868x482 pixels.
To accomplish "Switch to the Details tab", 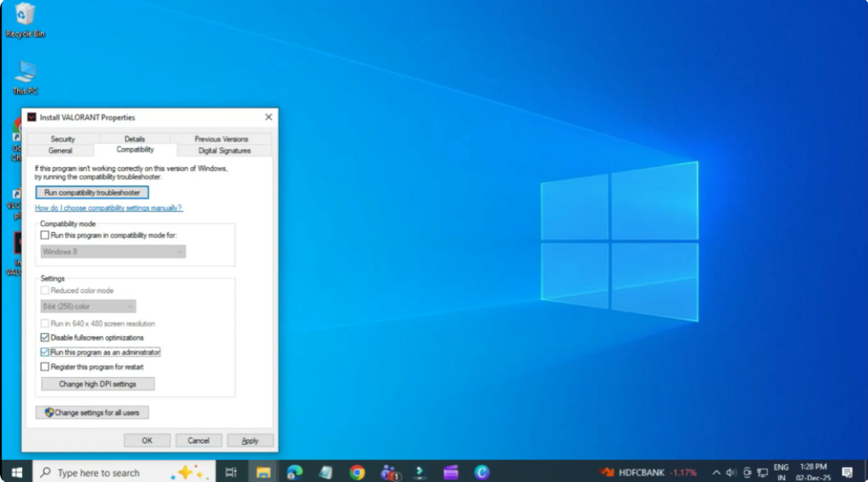I will point(135,139).
